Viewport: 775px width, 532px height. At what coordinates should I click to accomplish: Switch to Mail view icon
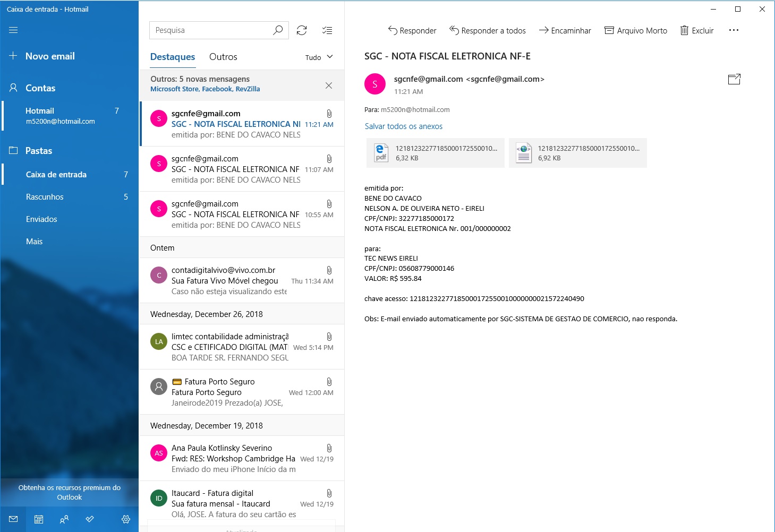(14, 519)
